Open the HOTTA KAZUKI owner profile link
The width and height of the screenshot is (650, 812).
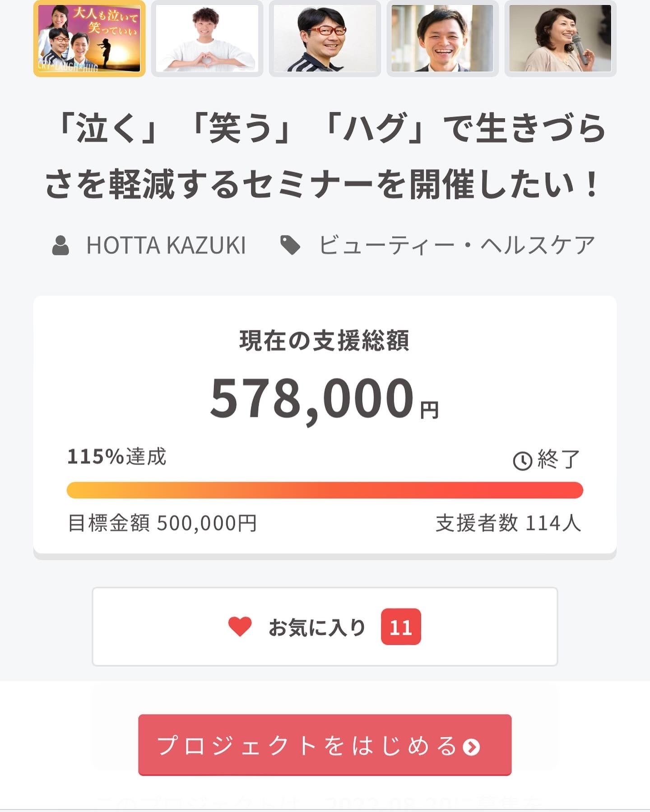[166, 245]
